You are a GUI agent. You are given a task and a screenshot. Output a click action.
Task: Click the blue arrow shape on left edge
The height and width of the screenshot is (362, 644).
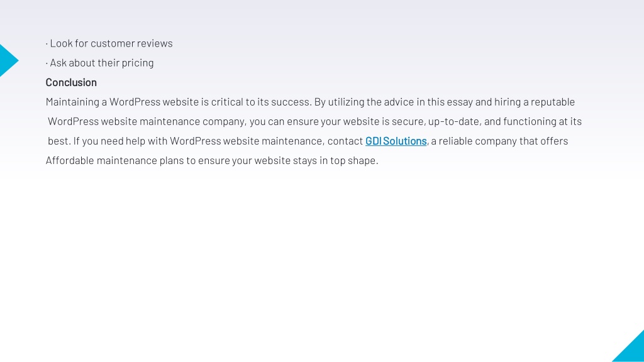pyautogui.click(x=8, y=60)
